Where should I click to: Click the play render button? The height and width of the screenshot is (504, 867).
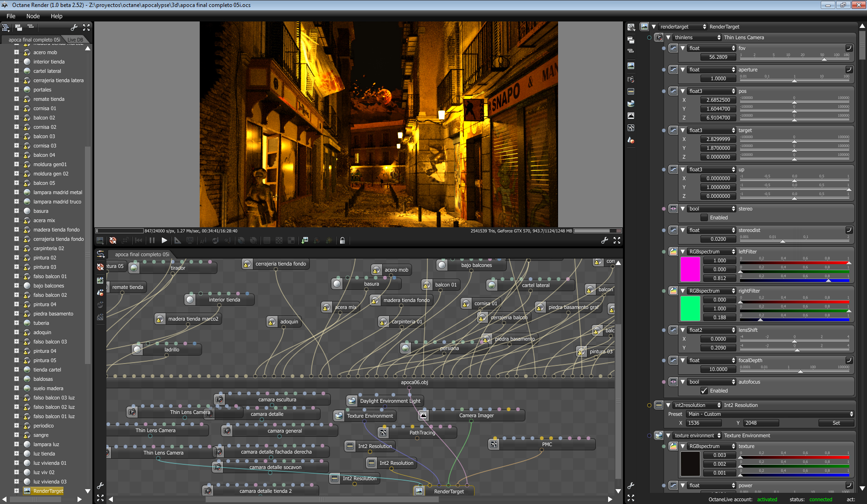pyautogui.click(x=164, y=240)
